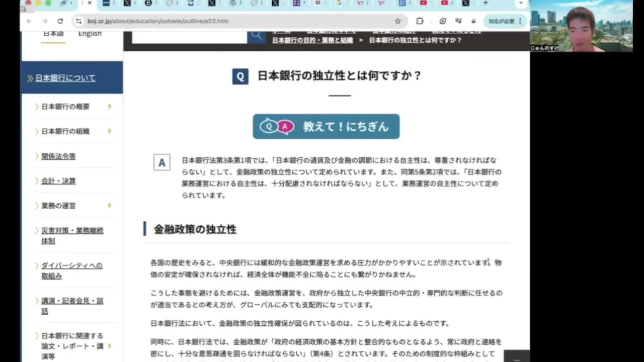Expand arrow next to 日本銀行の概要
This screenshot has height=362, width=644.
click(x=109, y=107)
